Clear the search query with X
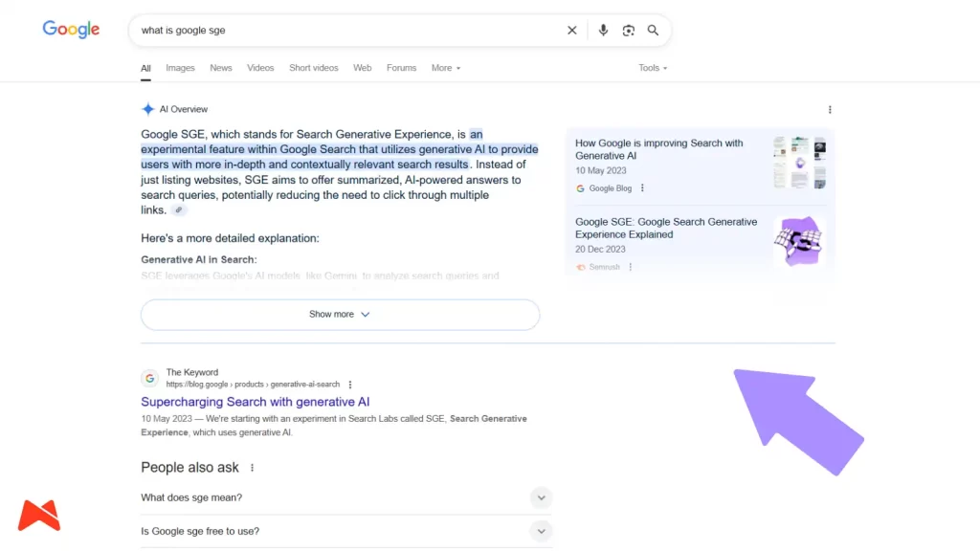Image resolution: width=980 pixels, height=551 pixels. coord(572,30)
